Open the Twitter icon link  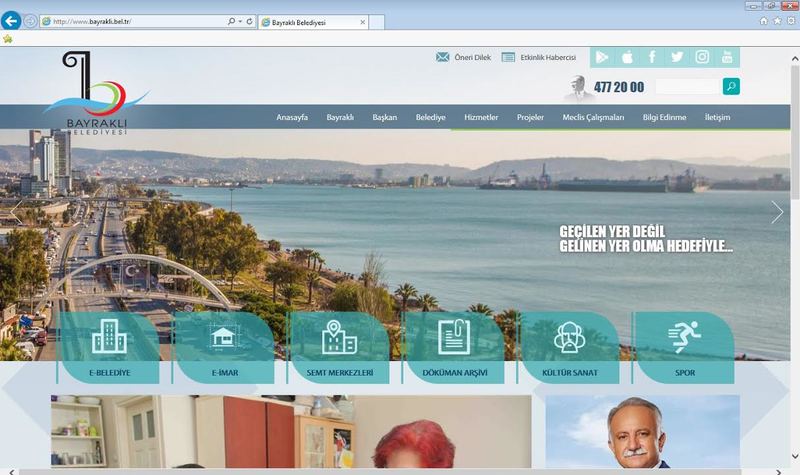[x=677, y=57]
